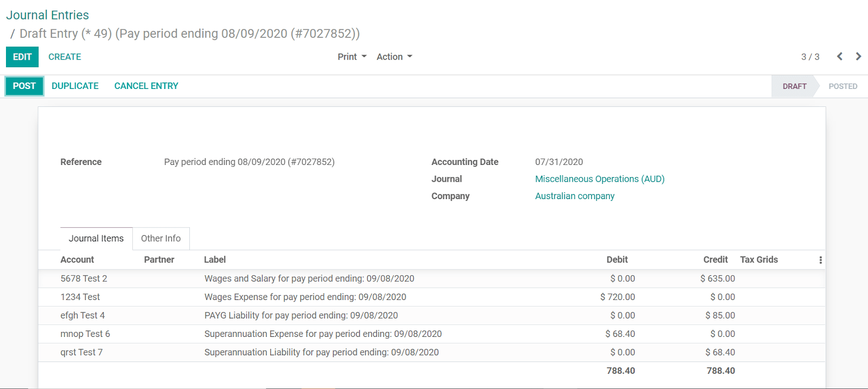This screenshot has width=868, height=389.
Task: Open the Print dropdown
Action: (x=352, y=57)
